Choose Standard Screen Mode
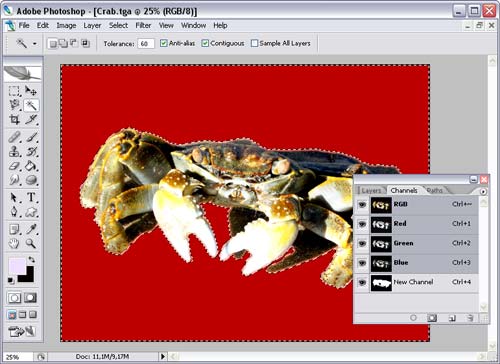This screenshot has height=364, width=500. tap(12, 315)
